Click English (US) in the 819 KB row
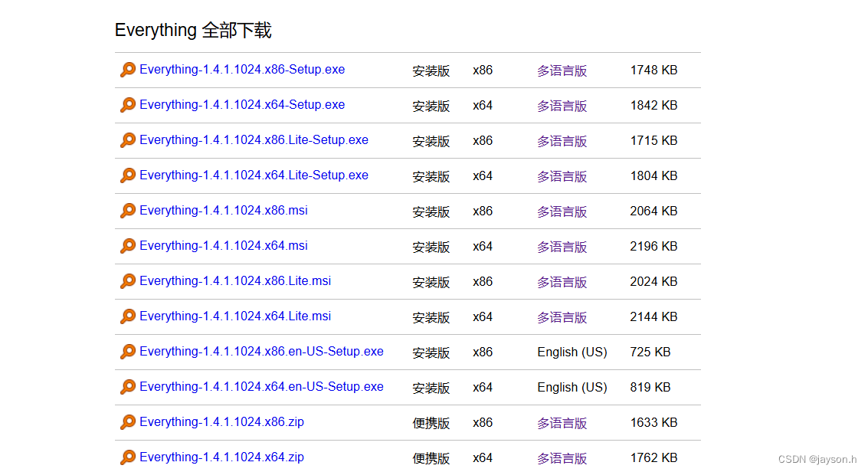Screen dimensions: 868x472 572,388
